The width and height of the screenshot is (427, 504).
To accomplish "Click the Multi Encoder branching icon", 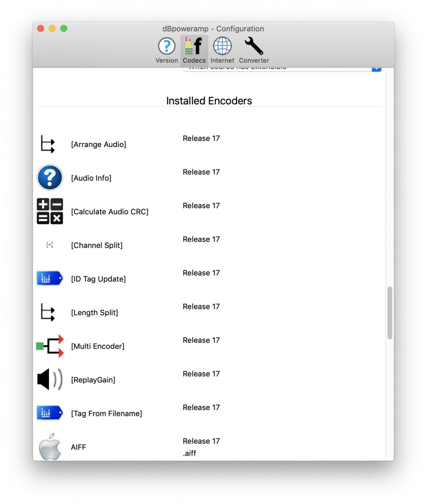I will tap(50, 346).
